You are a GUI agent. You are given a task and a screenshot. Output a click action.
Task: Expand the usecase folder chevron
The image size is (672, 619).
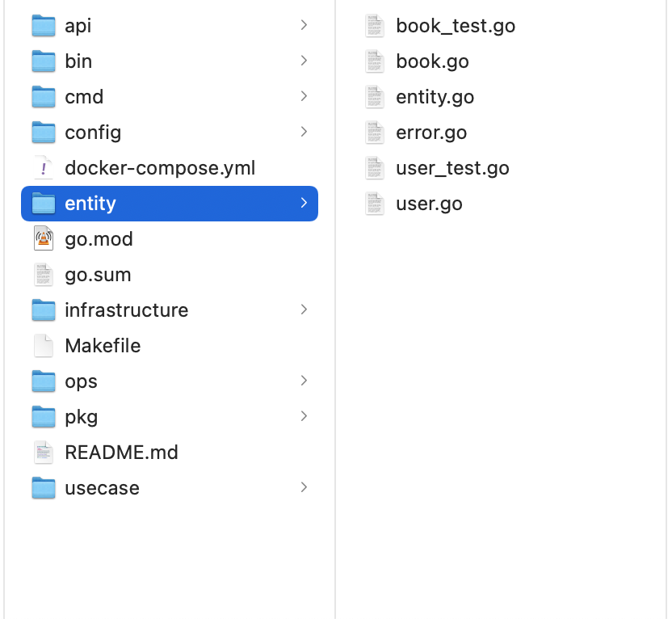(x=304, y=487)
